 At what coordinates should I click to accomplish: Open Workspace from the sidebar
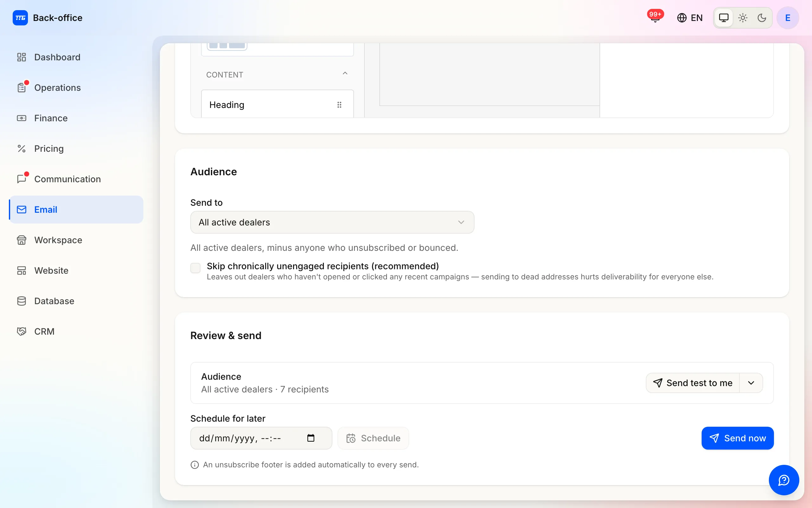click(x=76, y=240)
